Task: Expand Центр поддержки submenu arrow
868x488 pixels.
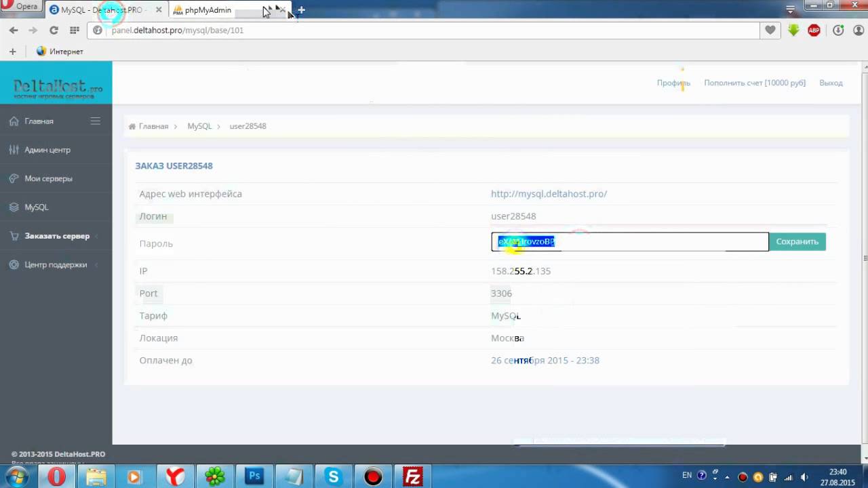Action: [96, 264]
